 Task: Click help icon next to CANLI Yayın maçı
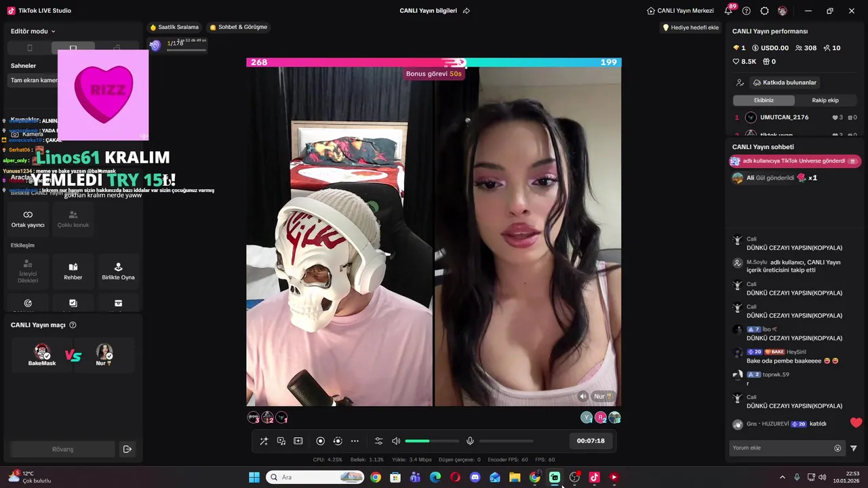click(x=73, y=325)
